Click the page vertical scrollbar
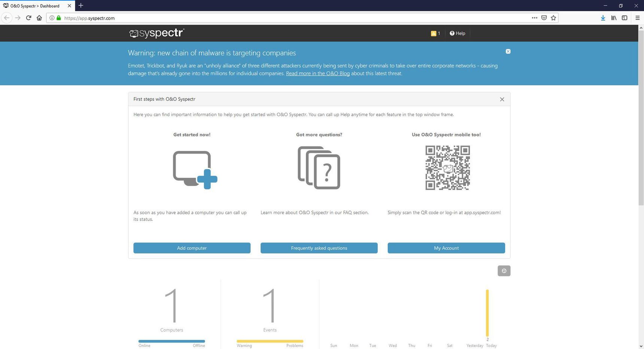 click(641, 118)
